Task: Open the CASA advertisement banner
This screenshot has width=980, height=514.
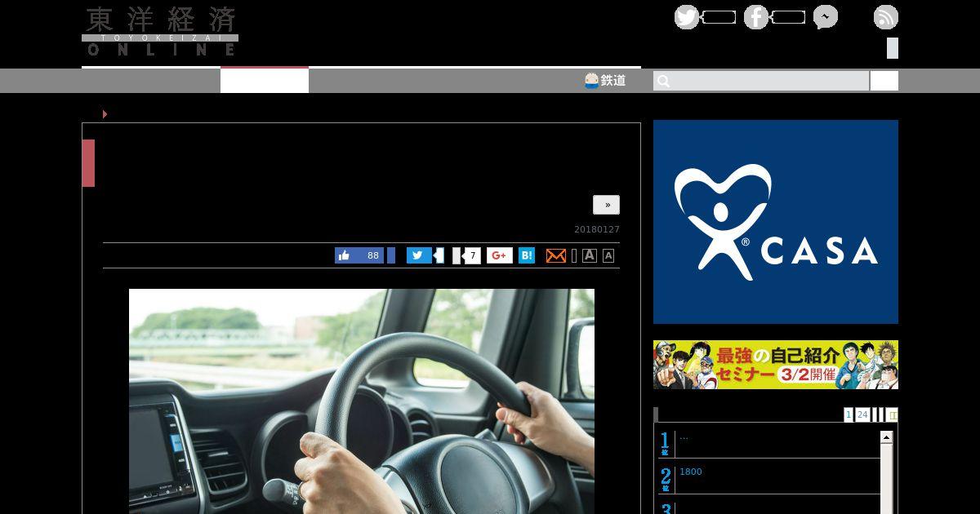Action: pyautogui.click(x=776, y=222)
